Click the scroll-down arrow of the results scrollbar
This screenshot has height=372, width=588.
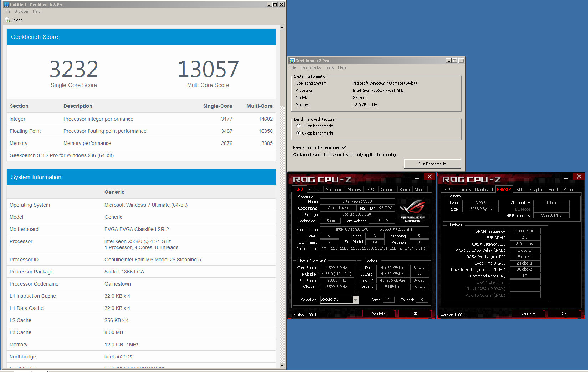[282, 366]
